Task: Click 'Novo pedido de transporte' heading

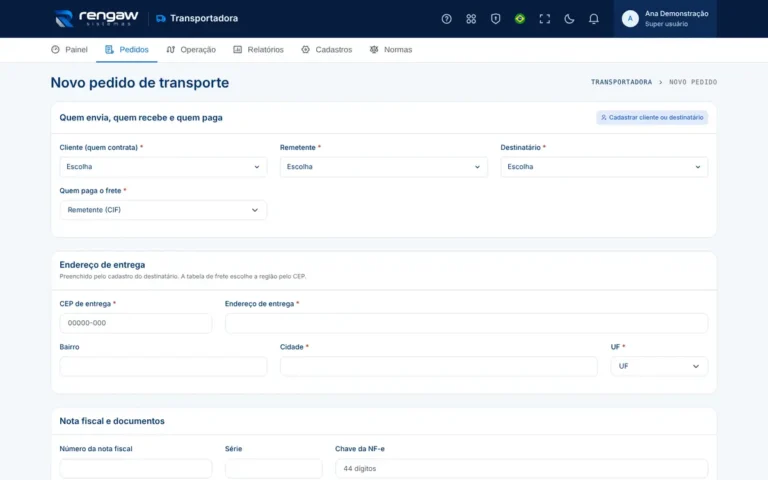Action: (x=140, y=83)
